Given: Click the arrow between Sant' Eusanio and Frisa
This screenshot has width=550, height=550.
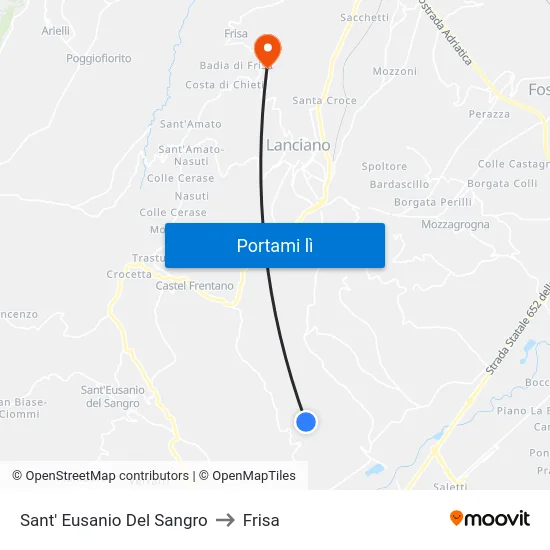Looking at the screenshot, I should pyautogui.click(x=225, y=520).
